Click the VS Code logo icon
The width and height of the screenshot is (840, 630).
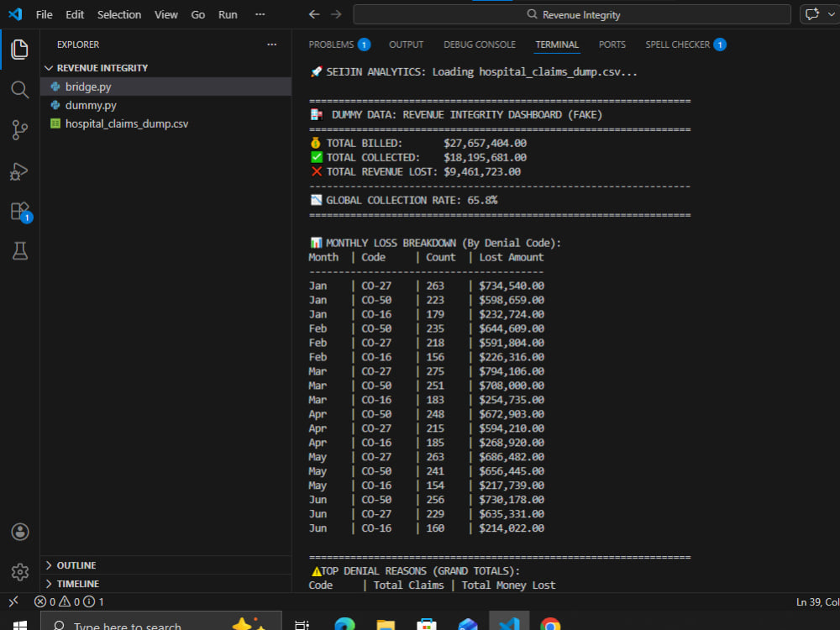tap(15, 14)
